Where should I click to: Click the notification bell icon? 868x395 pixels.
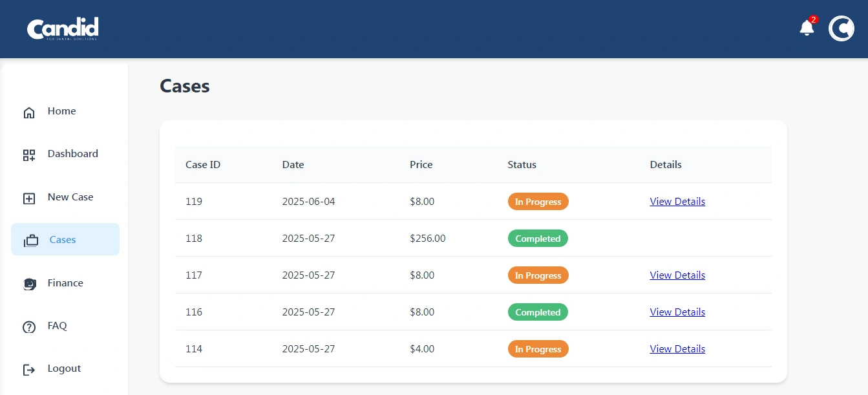(807, 28)
